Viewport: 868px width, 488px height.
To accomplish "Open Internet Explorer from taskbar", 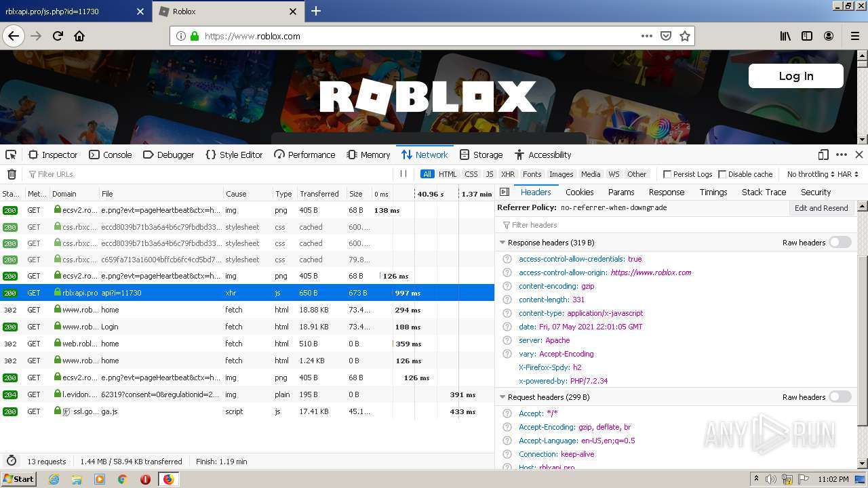I will click(54, 479).
